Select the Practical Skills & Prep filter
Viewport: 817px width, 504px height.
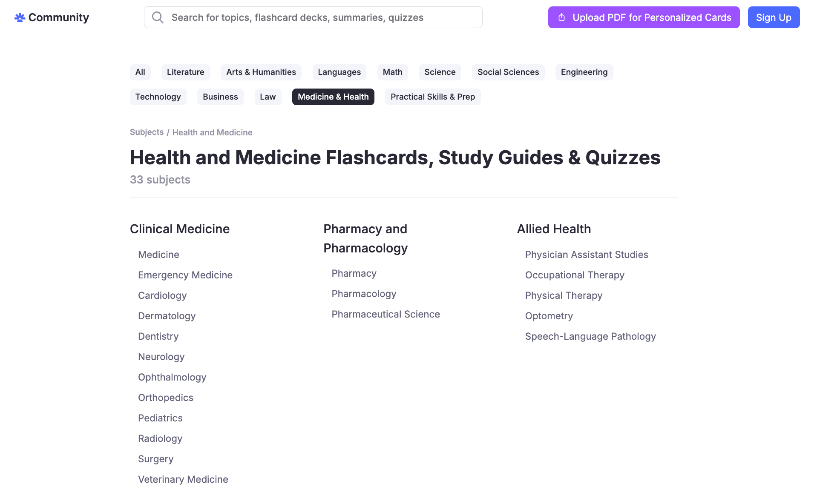[433, 97]
